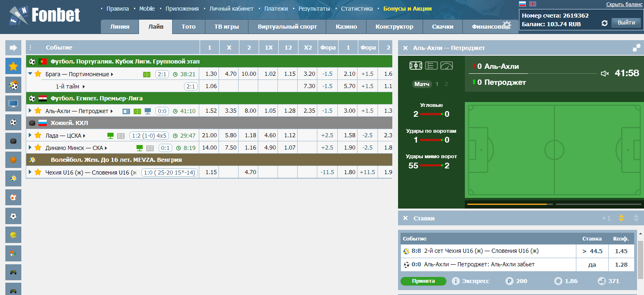The image size is (644, 295).
Task: Toggle favorite star for Брага — Портимоненше
Action: (38, 74)
